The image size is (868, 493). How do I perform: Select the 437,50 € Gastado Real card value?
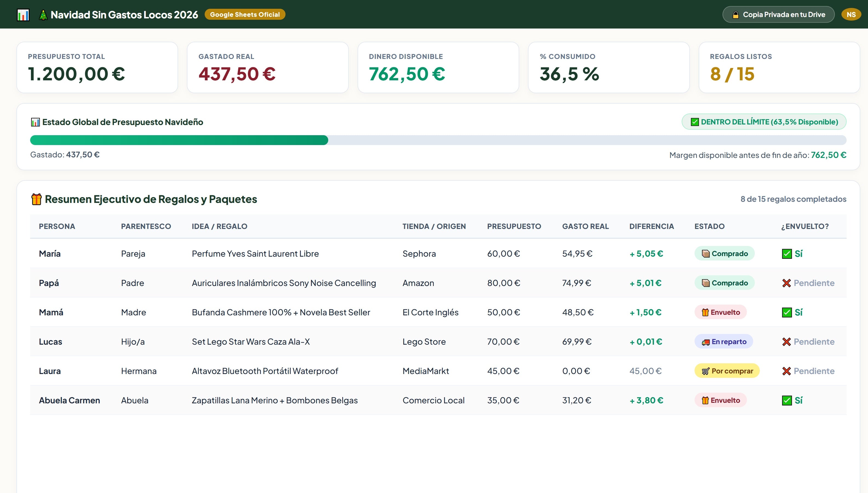pyautogui.click(x=237, y=74)
